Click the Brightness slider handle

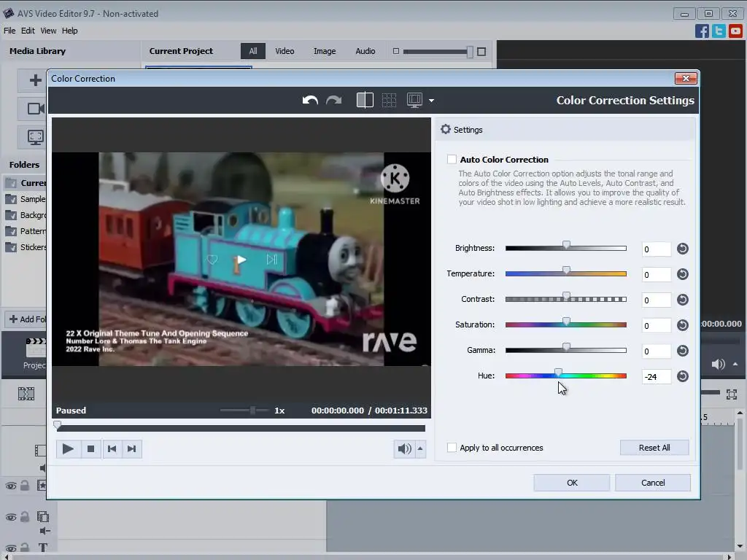[x=566, y=245]
